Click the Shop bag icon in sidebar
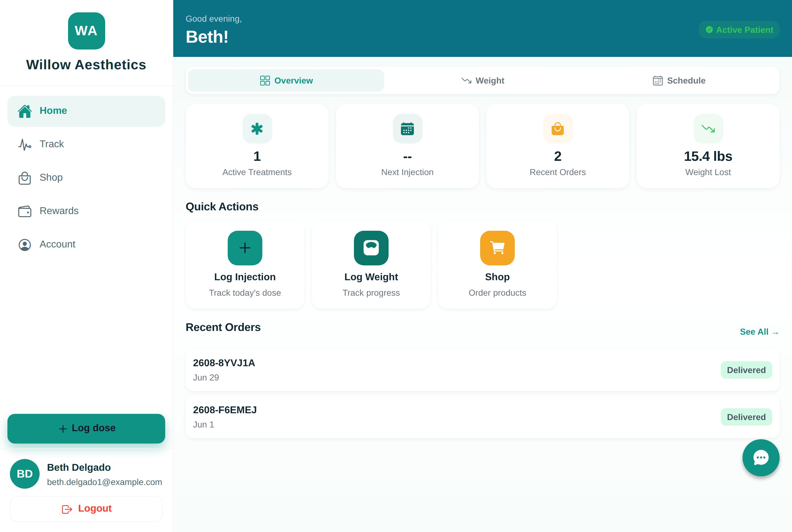This screenshot has height=532, width=792. click(x=25, y=178)
